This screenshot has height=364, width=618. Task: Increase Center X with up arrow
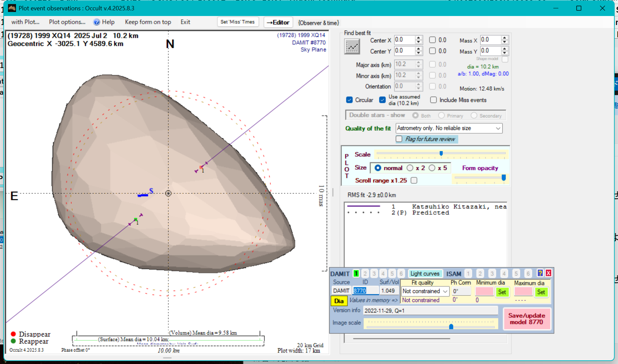tap(419, 38)
